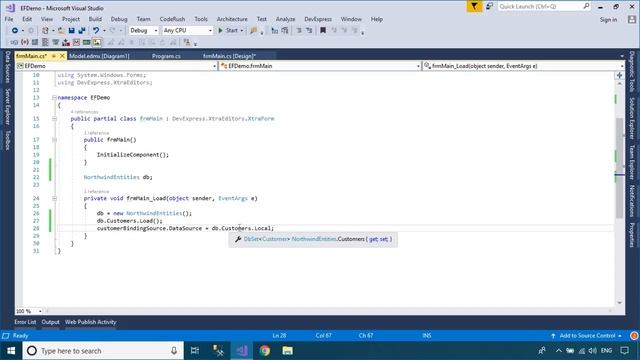Click the Undo arrow icon
640x360 pixels.
[x=96, y=31]
